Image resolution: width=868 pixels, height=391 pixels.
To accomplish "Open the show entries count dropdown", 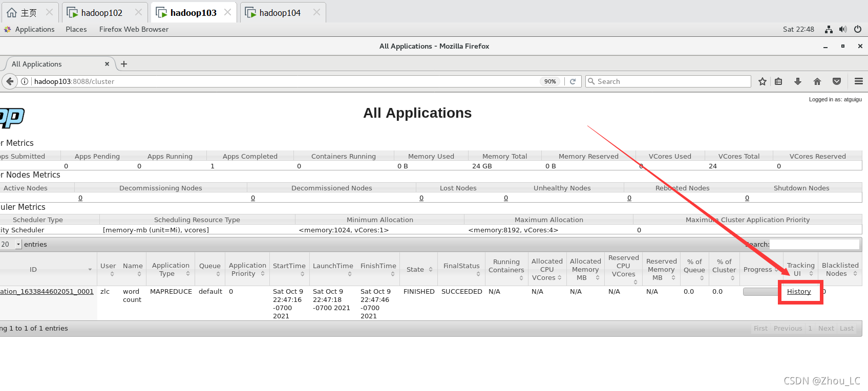I will 11,245.
